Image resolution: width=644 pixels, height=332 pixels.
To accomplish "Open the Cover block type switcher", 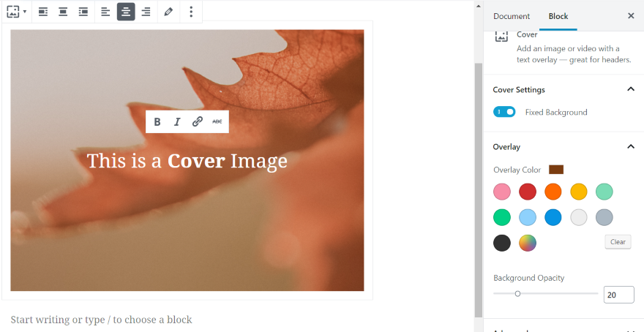I will [16, 12].
